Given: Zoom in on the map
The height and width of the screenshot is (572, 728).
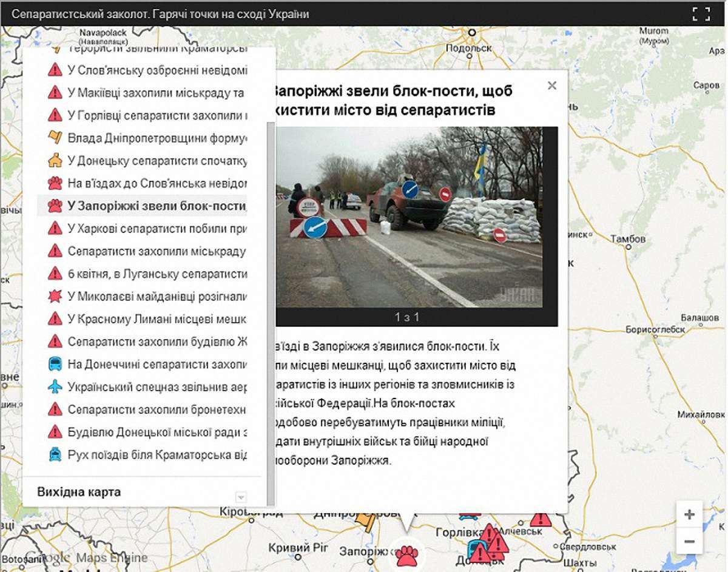Looking at the screenshot, I should tap(689, 514).
